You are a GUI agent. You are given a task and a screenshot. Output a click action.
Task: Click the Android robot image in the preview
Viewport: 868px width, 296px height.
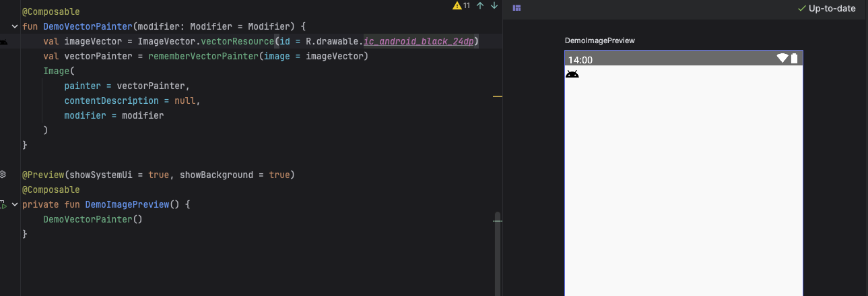click(x=572, y=73)
